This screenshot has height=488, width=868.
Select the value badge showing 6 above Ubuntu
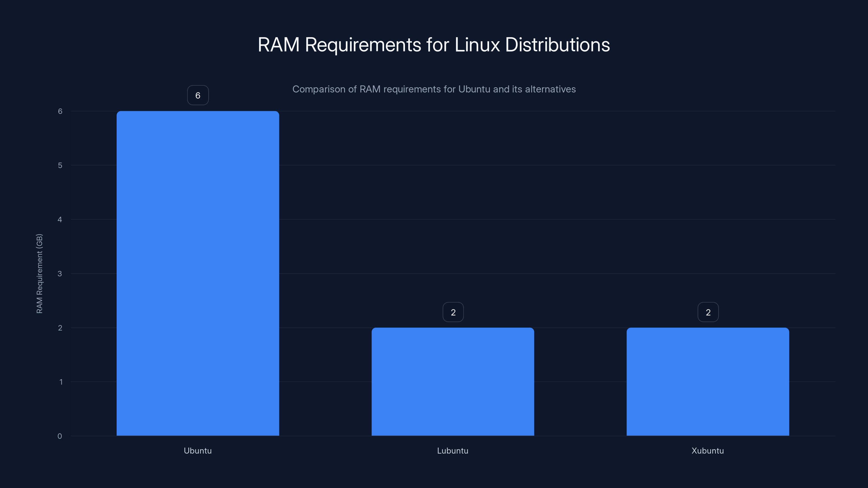[x=198, y=95]
